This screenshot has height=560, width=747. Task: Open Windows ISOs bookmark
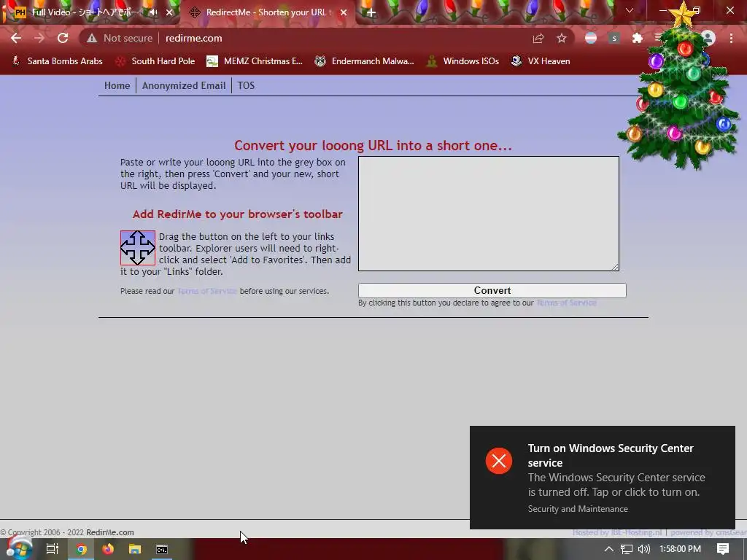(463, 61)
